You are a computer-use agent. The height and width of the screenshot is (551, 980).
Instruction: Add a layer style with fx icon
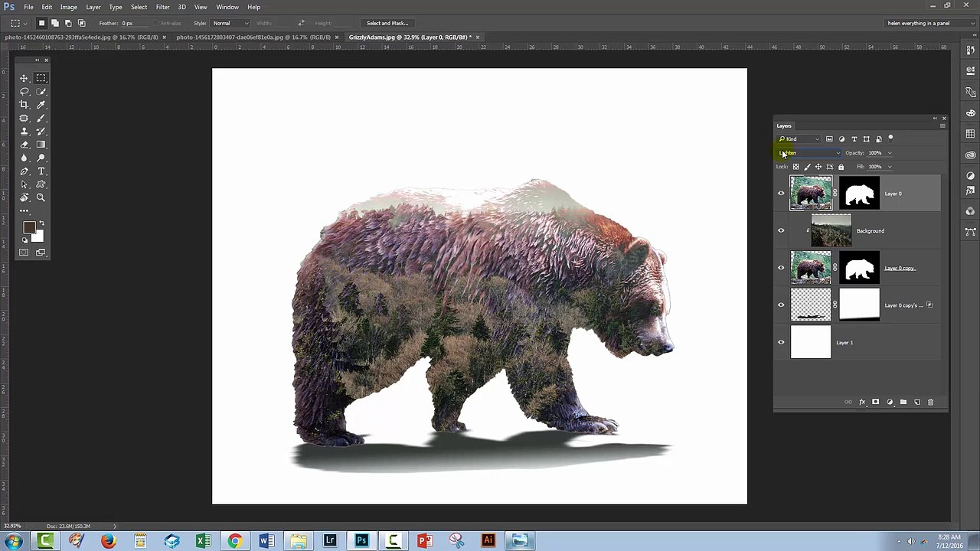(862, 402)
